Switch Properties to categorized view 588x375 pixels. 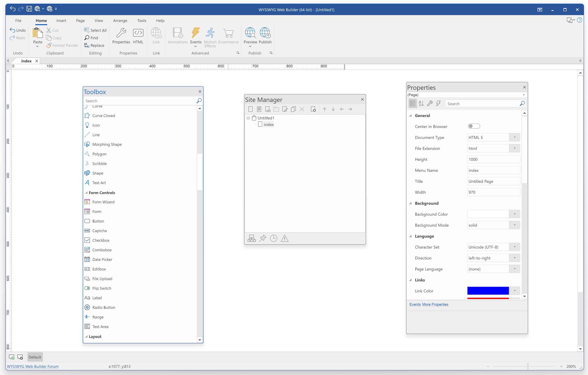pos(412,104)
